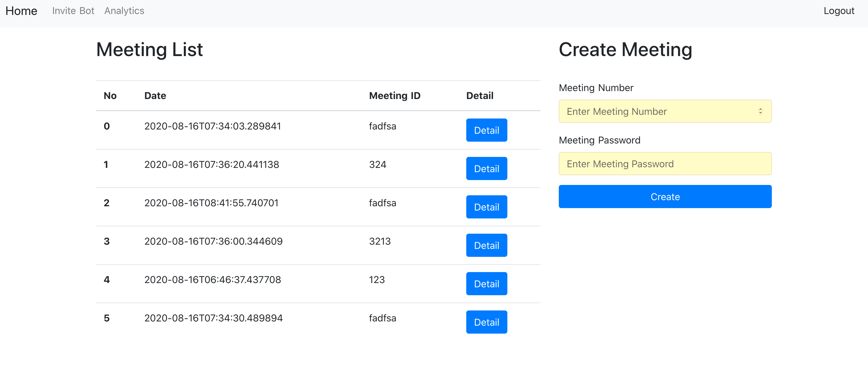868x379 pixels.
Task: Click the date 2020-08-16T06:46:37.437708 cell
Action: click(212, 280)
